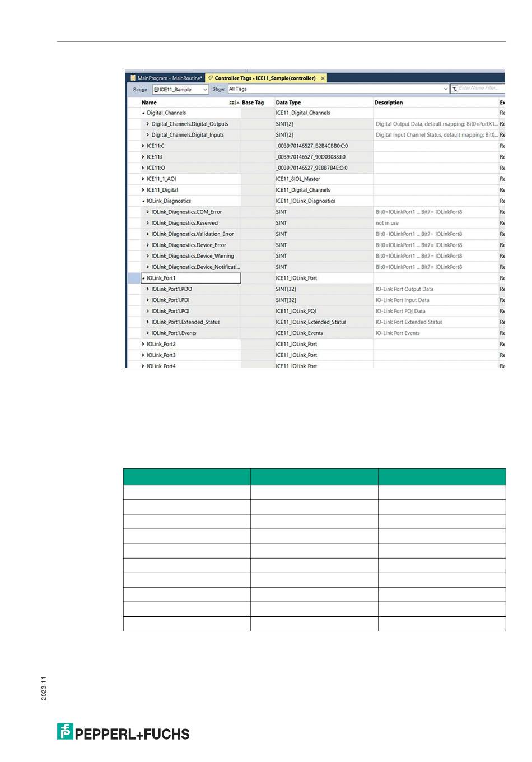The image size is (532, 762).
Task: Click the tag icon on Controller Tags tab
Action: pyautogui.click(x=211, y=78)
